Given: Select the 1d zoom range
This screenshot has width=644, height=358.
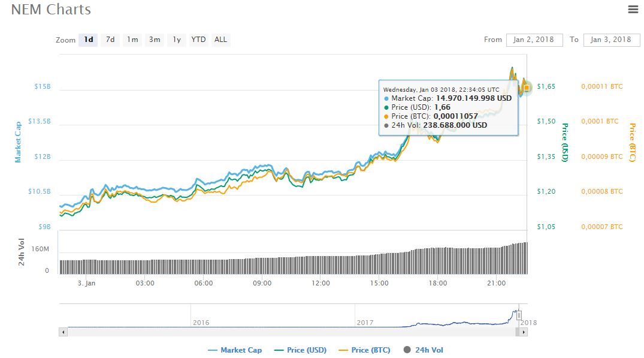Looking at the screenshot, I should pos(88,40).
